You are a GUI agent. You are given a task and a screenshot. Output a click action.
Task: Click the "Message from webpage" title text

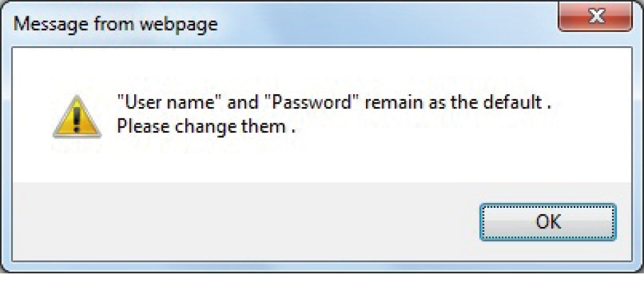tap(115, 25)
